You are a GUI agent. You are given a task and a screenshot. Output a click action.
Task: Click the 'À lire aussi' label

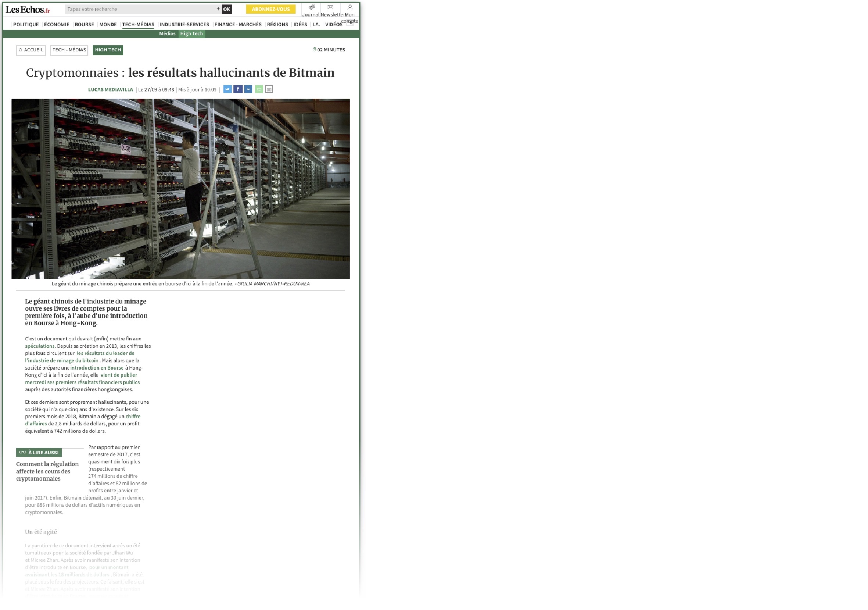point(39,453)
